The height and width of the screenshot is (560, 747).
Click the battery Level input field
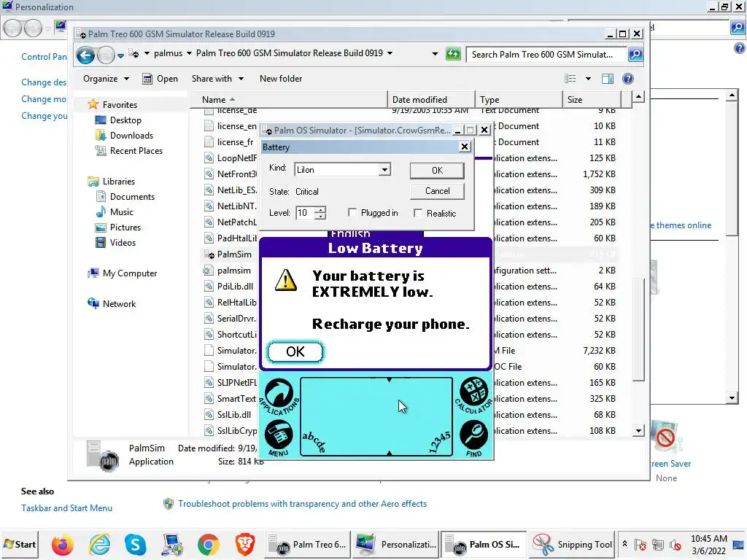(305, 213)
